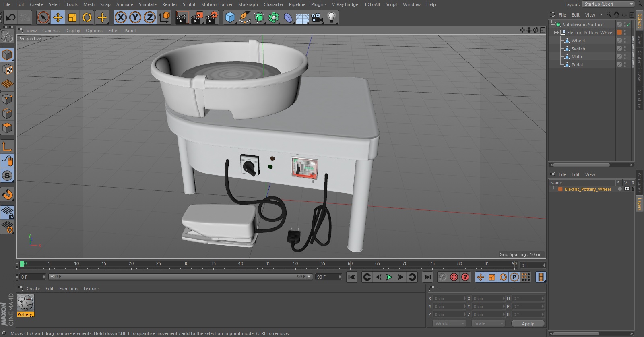Click frame 45 on the timeline ruler
This screenshot has height=337, width=644.
[268, 264]
